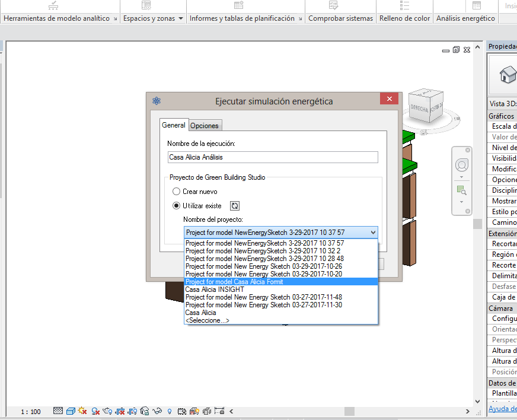
Task: Minimize the 3D view window
Action: click(446, 51)
